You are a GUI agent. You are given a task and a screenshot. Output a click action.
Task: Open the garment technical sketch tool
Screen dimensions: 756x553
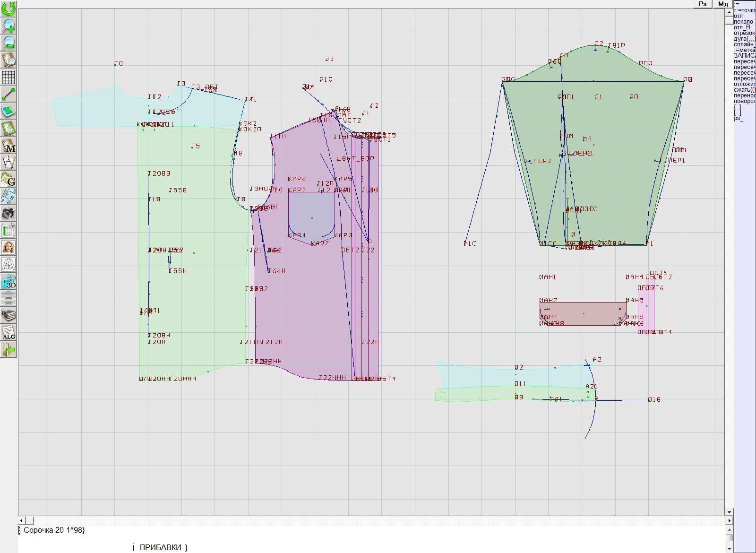point(9,265)
